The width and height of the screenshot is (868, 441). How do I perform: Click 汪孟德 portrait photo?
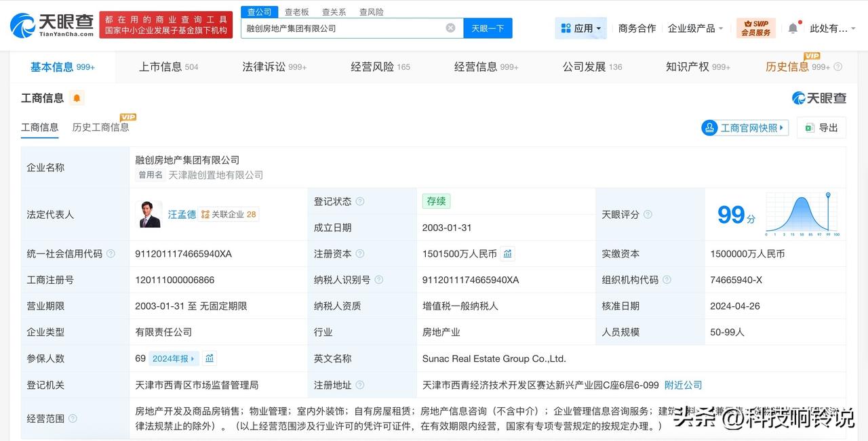150,214
